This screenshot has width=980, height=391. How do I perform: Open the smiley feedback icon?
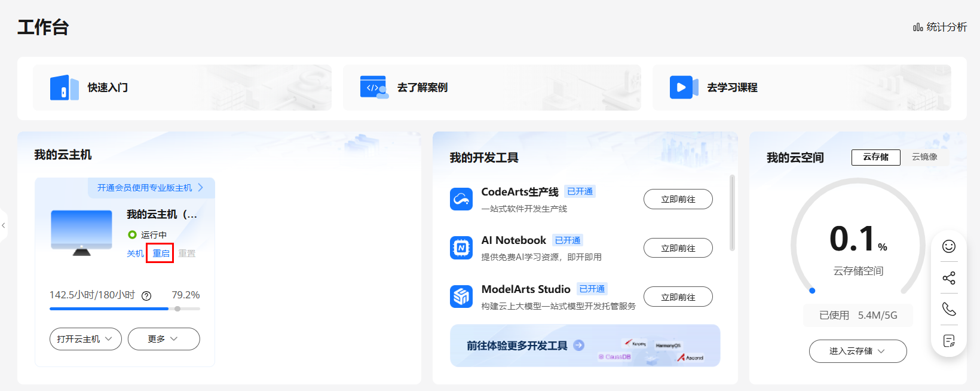949,246
